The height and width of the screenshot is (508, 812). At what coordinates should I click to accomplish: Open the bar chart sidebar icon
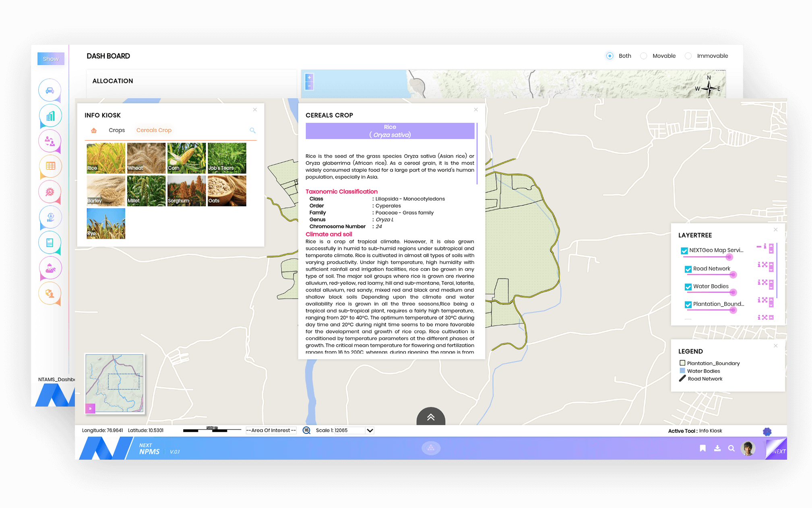(x=50, y=116)
